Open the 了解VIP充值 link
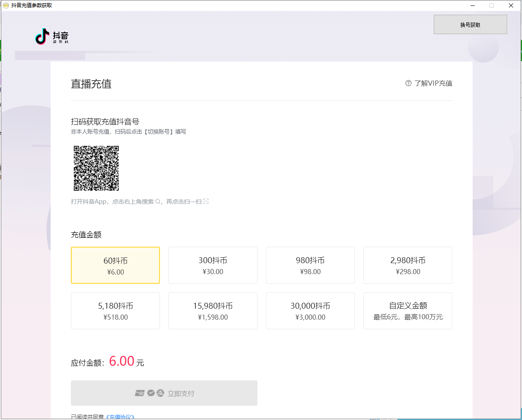The image size is (522, 420). tap(433, 83)
